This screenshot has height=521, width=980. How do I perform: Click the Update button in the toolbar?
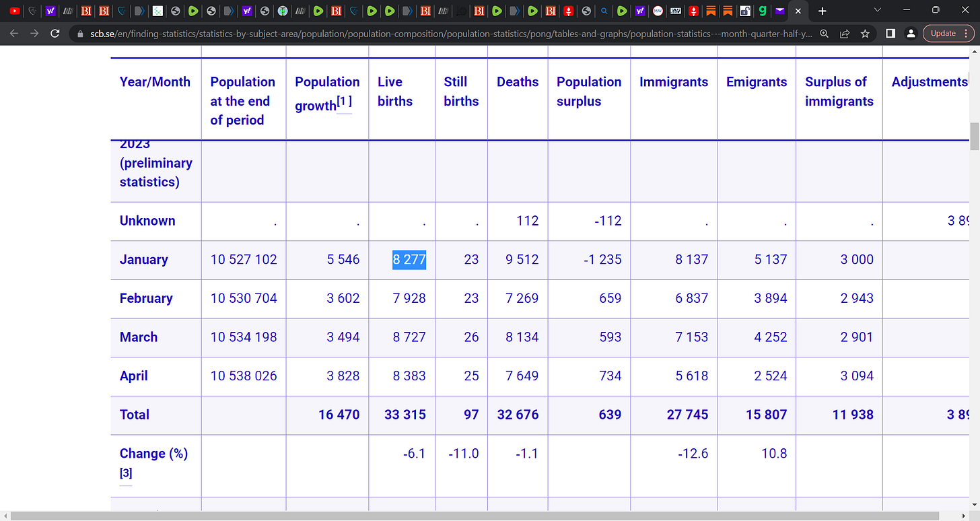946,33
